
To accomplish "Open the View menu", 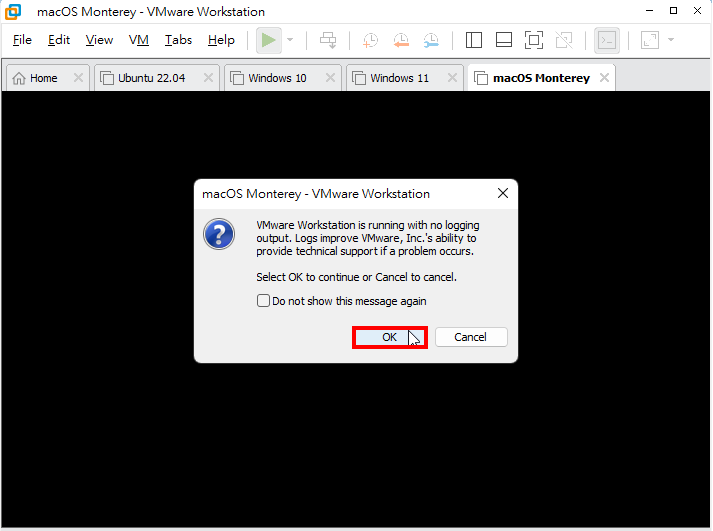I will [x=99, y=40].
